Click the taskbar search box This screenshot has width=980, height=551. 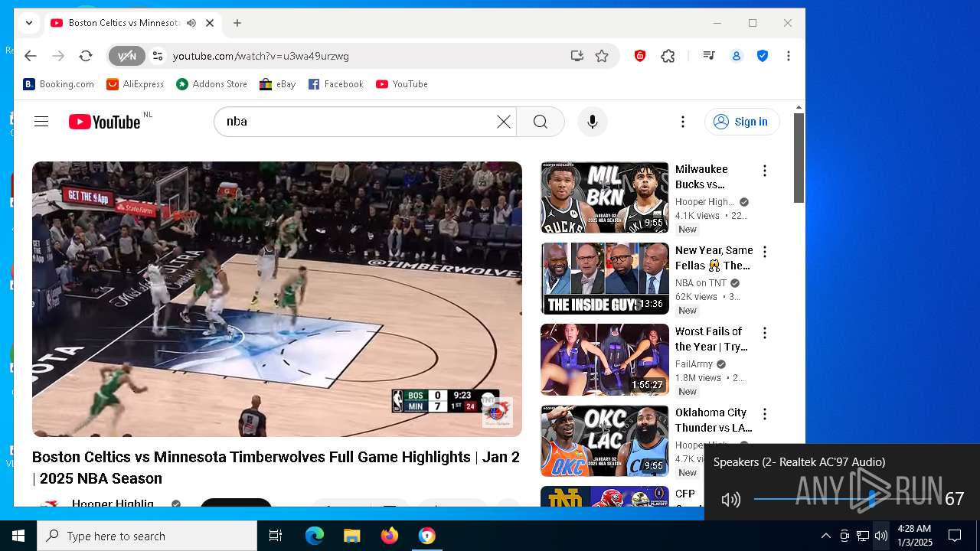coord(147,536)
